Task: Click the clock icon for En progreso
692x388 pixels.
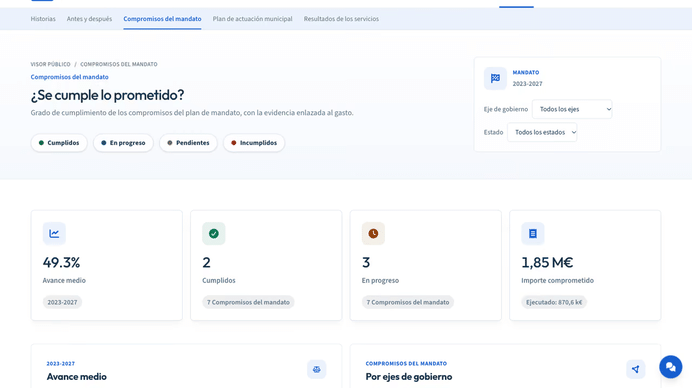Action: click(x=373, y=234)
